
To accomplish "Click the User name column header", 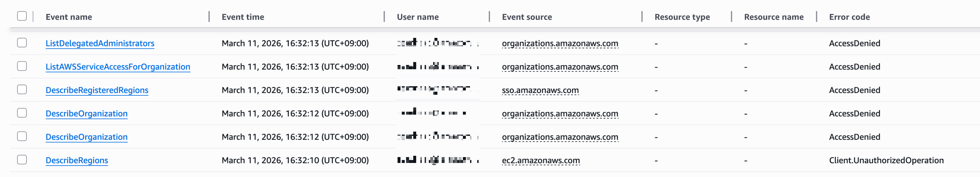I will pyautogui.click(x=418, y=17).
